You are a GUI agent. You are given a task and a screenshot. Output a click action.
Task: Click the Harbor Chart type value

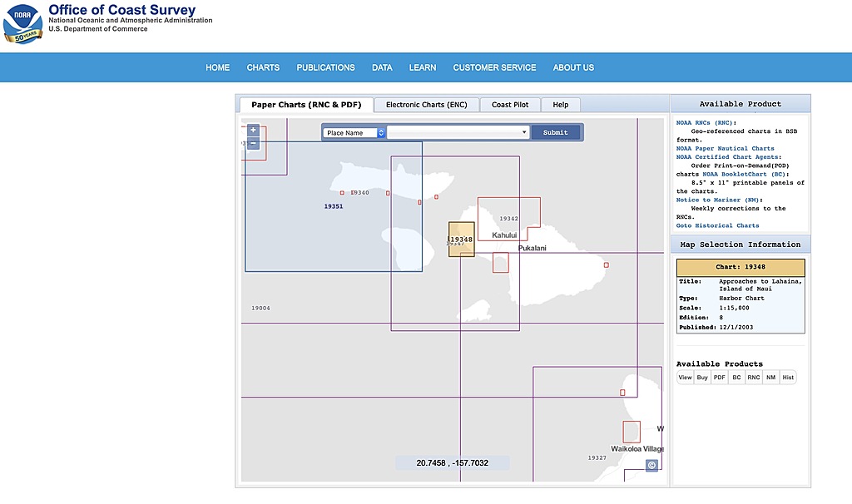(741, 299)
